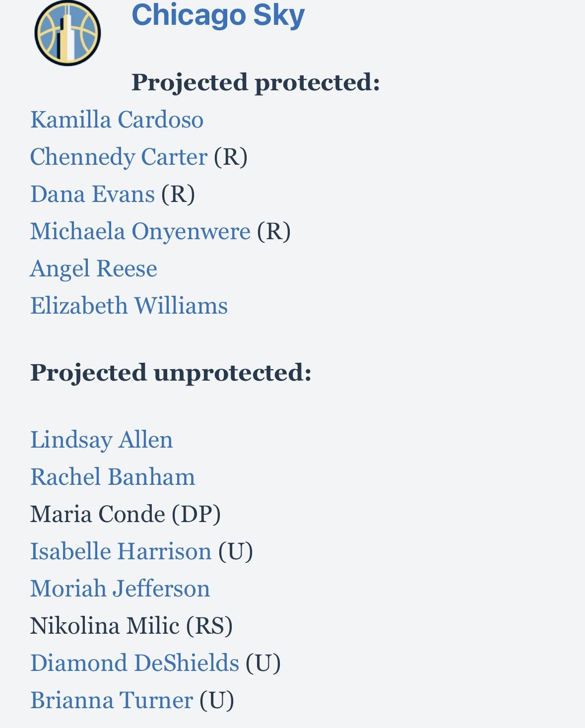
Task: Open the Chicago Sky heading link
Action: (218, 15)
